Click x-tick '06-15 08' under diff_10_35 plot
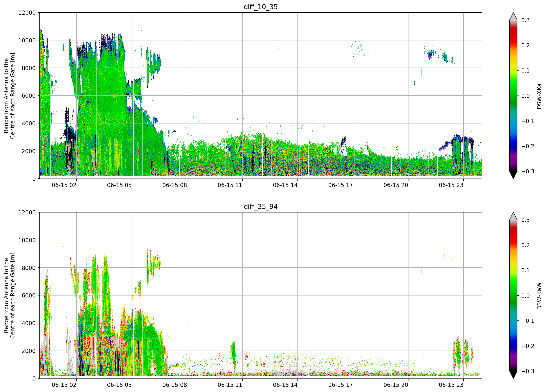 tap(175, 185)
